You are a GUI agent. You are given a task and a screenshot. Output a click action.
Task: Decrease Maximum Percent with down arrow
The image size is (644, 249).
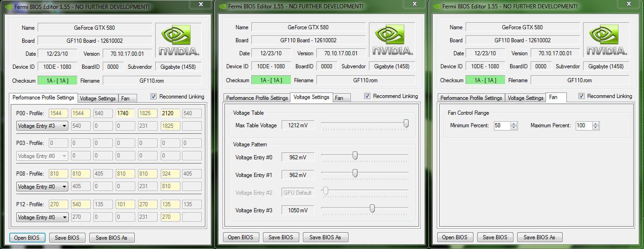point(596,128)
